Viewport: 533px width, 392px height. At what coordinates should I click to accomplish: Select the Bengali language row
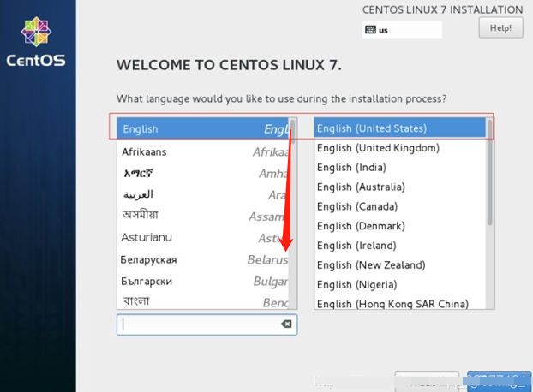point(203,300)
